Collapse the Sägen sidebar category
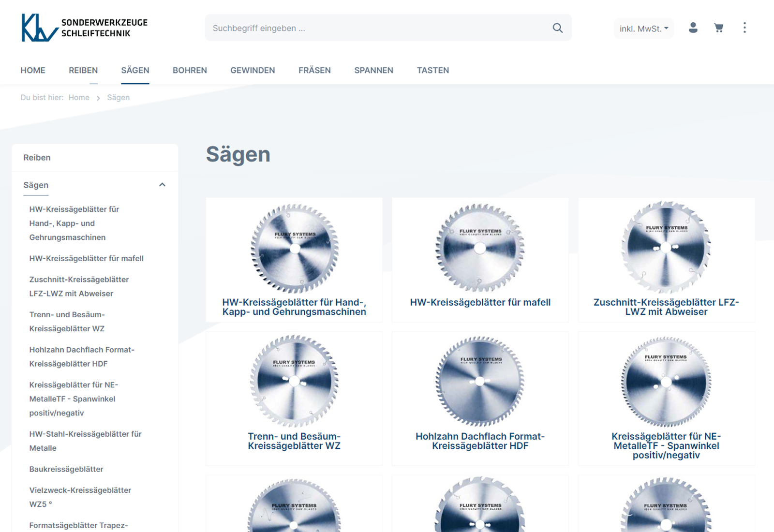 pyautogui.click(x=162, y=185)
